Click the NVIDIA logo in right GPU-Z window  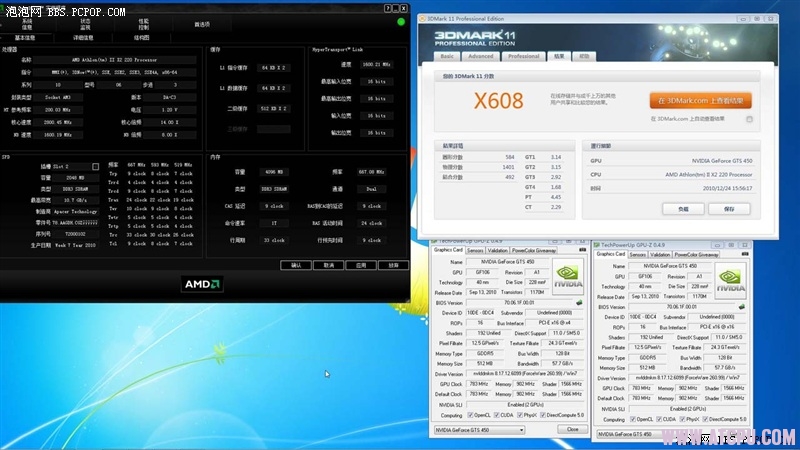click(730, 280)
